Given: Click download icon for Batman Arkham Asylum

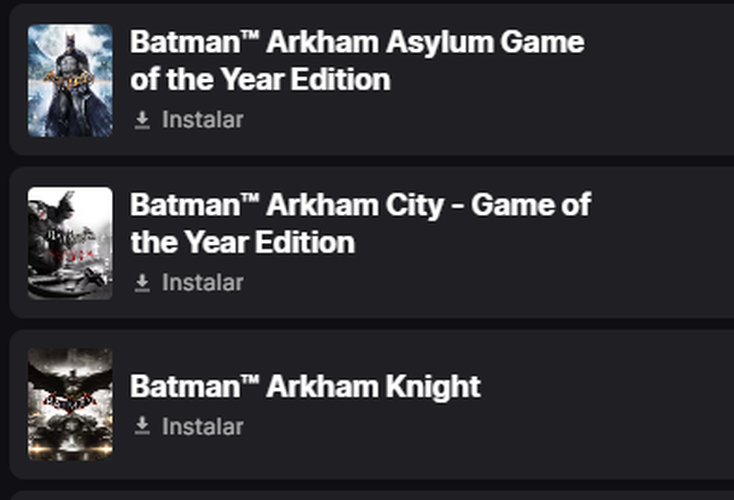Looking at the screenshot, I should pyautogui.click(x=142, y=120).
